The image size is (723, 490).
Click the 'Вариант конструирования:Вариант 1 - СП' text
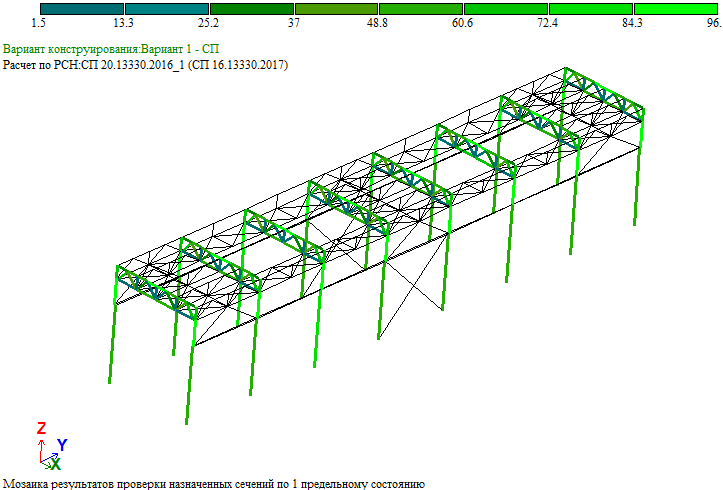point(111,49)
